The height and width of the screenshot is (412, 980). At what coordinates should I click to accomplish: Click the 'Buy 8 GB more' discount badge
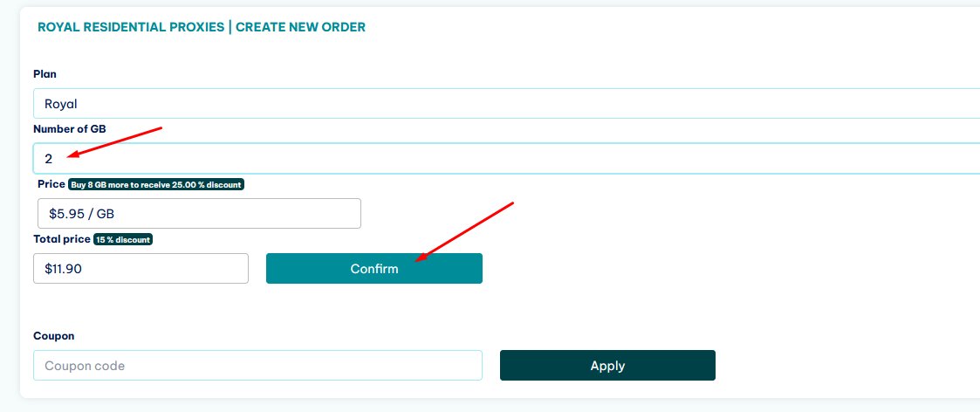pyautogui.click(x=156, y=185)
